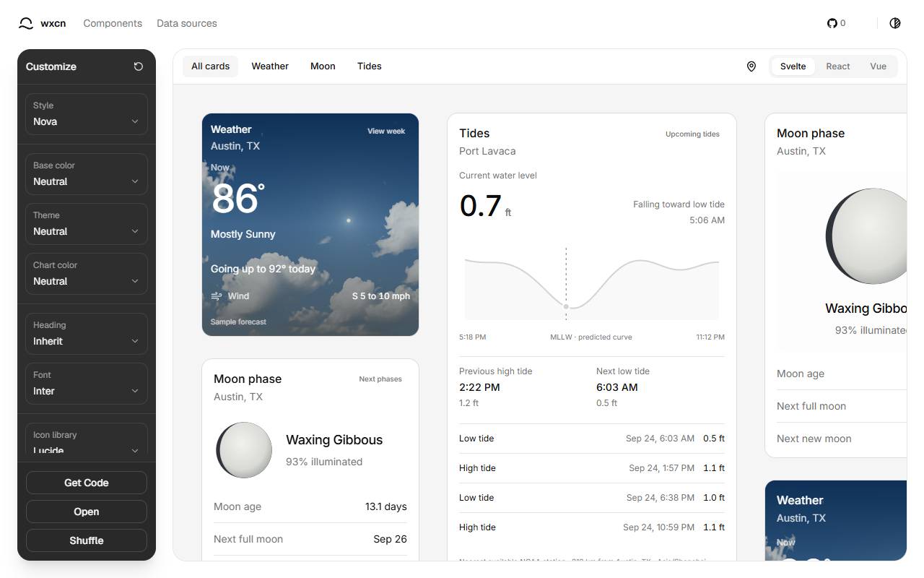
Task: Click the wind icon in Weather card
Action: (216, 296)
